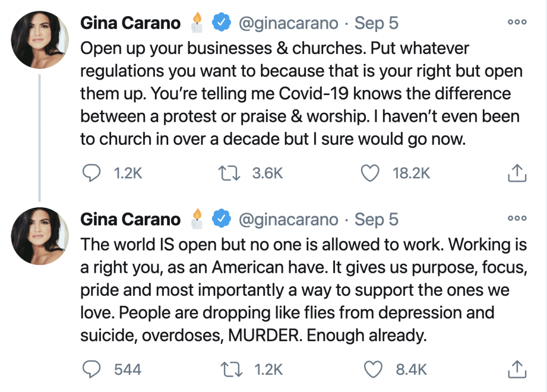
Task: Reply to the second tweet with 544 replies
Action: point(91,370)
